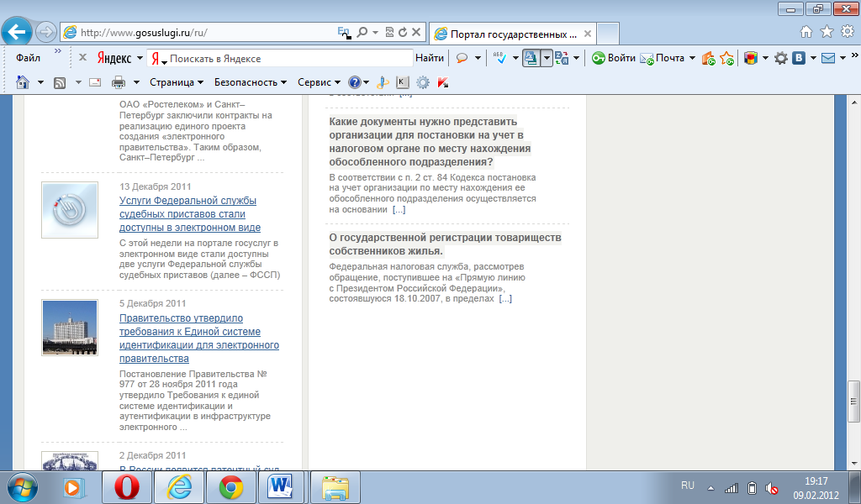Screen dimensions: 861x504
Task: Open address bar search dropdown arrow
Action: 375,33
